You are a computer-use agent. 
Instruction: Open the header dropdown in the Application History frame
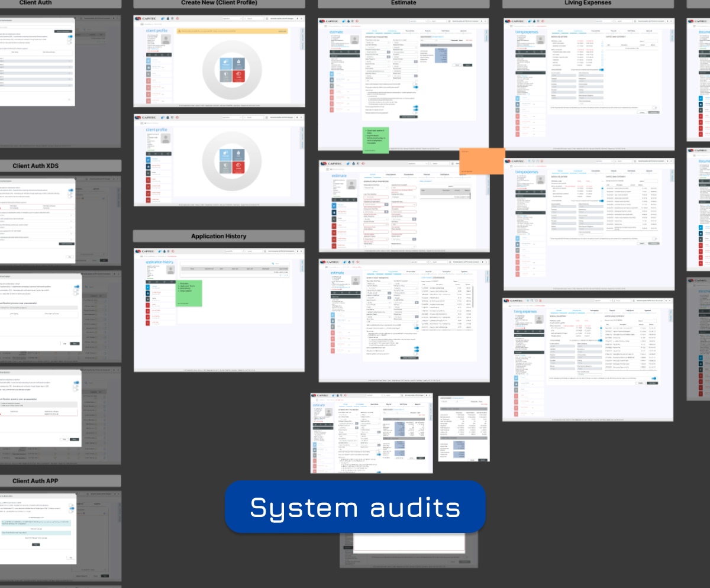point(233,251)
